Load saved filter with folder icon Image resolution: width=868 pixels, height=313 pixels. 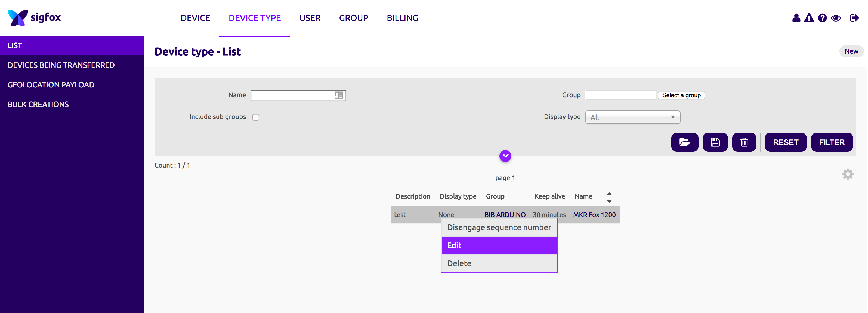click(x=684, y=142)
